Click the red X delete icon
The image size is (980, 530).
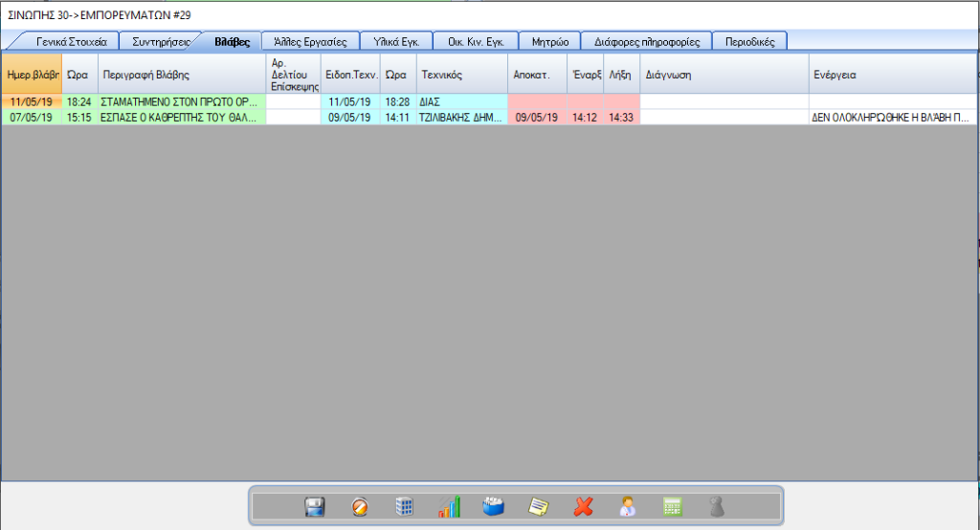tap(583, 507)
